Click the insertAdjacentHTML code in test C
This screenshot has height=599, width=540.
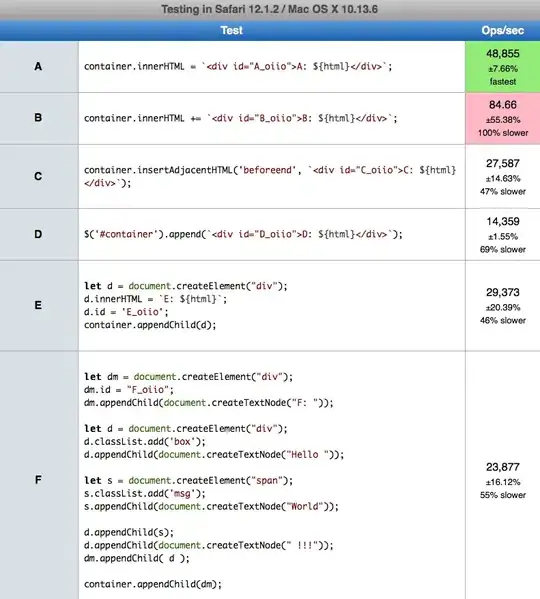pos(270,176)
